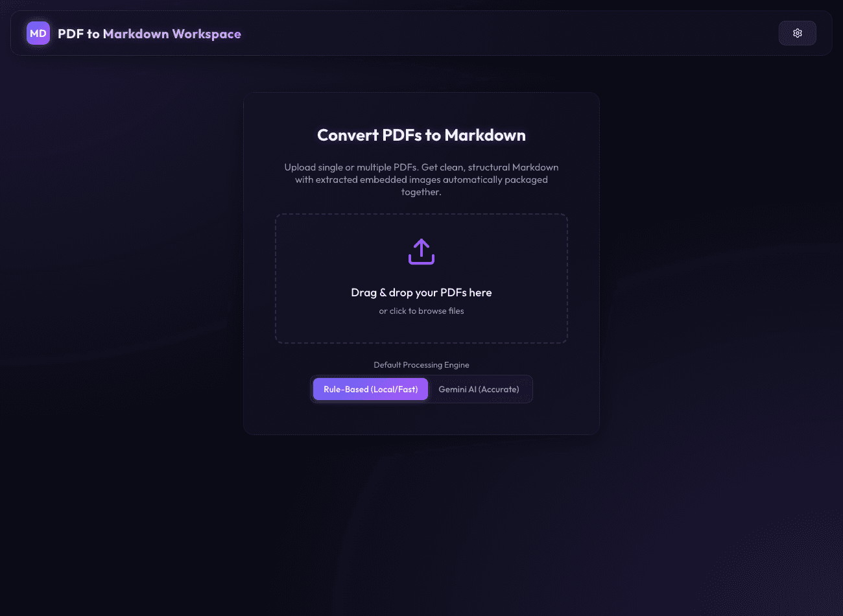Click the 'Default Processing Engine' label

tap(421, 365)
